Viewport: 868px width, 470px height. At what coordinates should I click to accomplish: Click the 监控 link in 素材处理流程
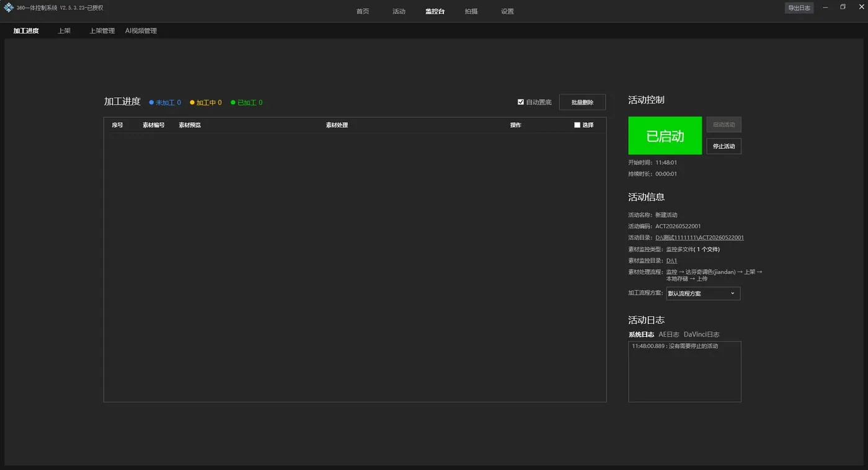pyautogui.click(x=672, y=272)
